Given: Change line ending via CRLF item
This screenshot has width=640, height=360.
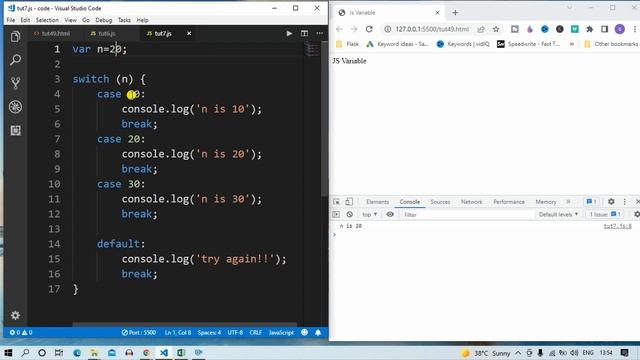Looking at the screenshot, I should coord(256,333).
